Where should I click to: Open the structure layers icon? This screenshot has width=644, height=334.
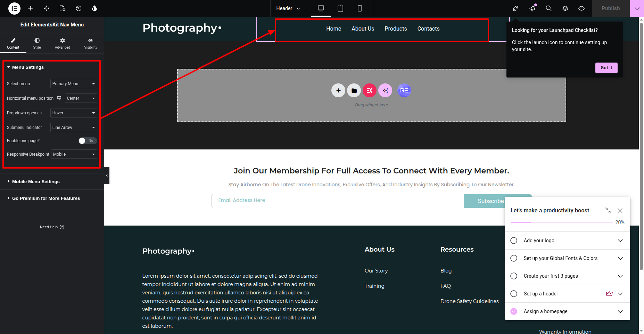(x=565, y=8)
